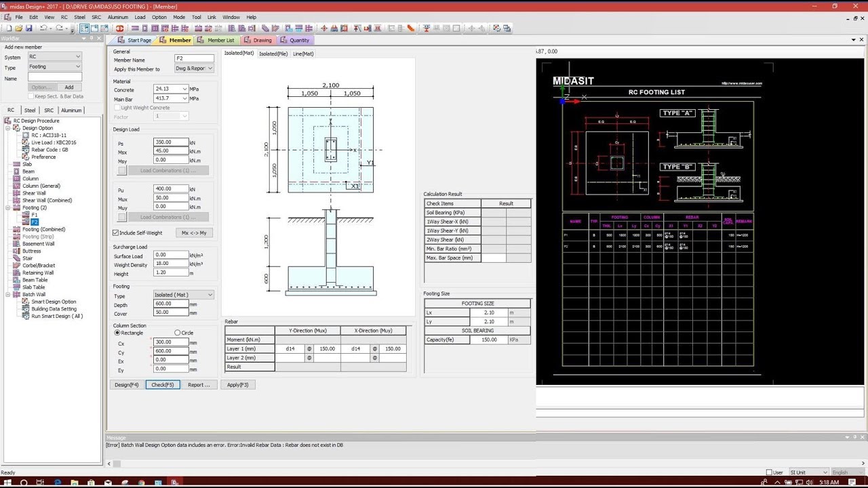
Task: Click the Pu load input field
Action: [x=171, y=189]
